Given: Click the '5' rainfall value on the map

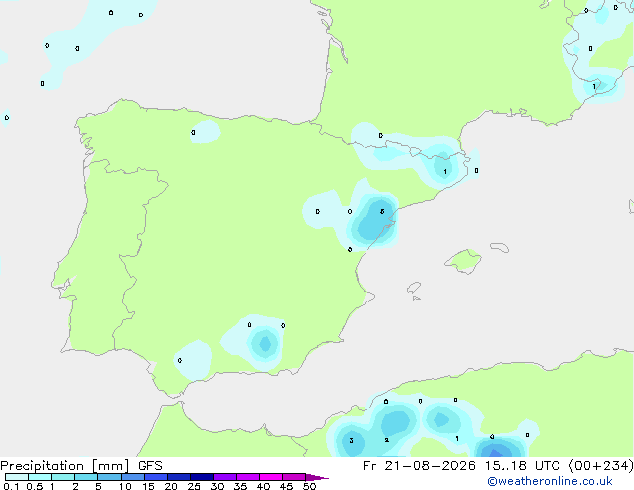Looking at the screenshot, I should 382,211.
